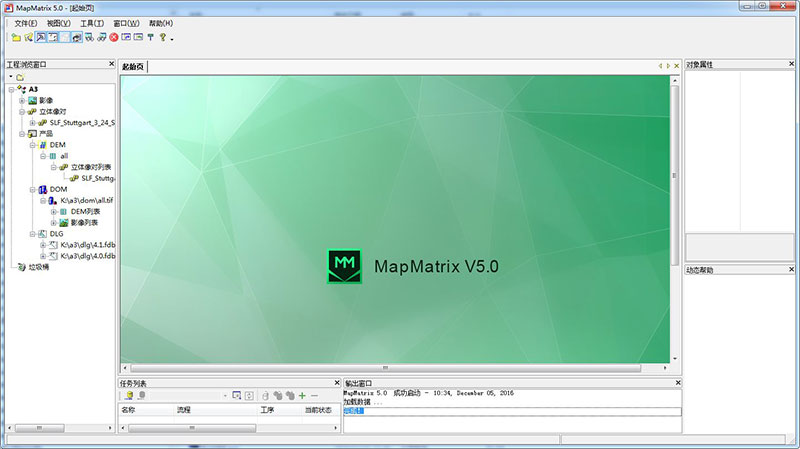
Task: Click the new project folder toolbar icon
Action: click(16, 37)
